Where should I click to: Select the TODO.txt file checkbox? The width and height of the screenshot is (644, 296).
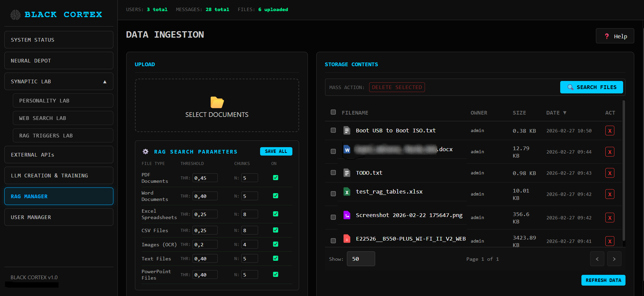coord(333,173)
